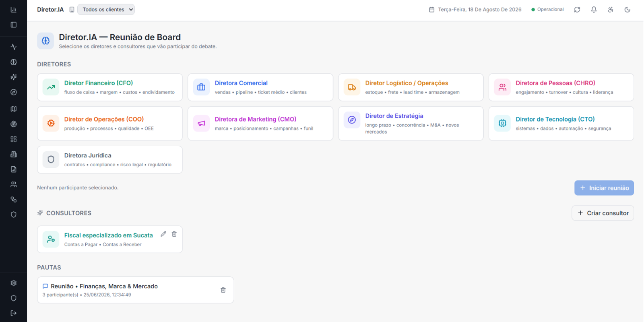Refresh data with the circular arrows icon
Viewport: 644px width, 322px height.
(577, 10)
